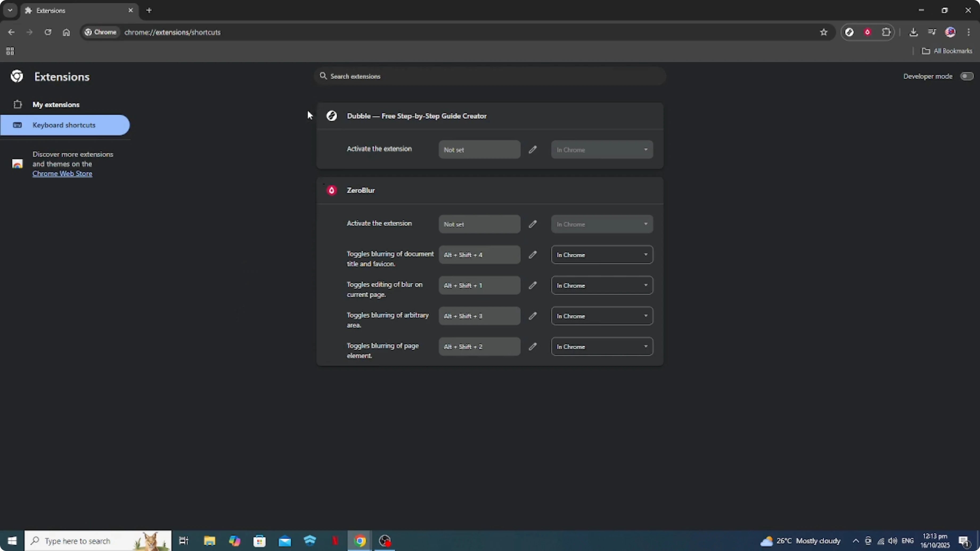Click the taskbar Type here to search box
This screenshot has height=551, width=980.
coord(98,541)
